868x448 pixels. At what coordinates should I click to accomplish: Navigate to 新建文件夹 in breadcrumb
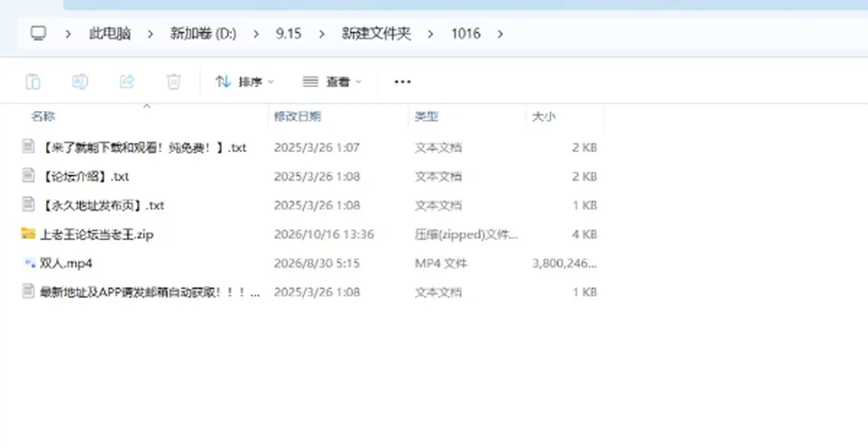click(376, 33)
